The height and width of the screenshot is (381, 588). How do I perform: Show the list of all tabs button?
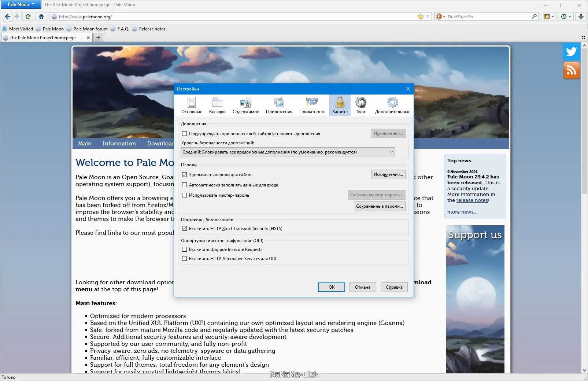(583, 38)
